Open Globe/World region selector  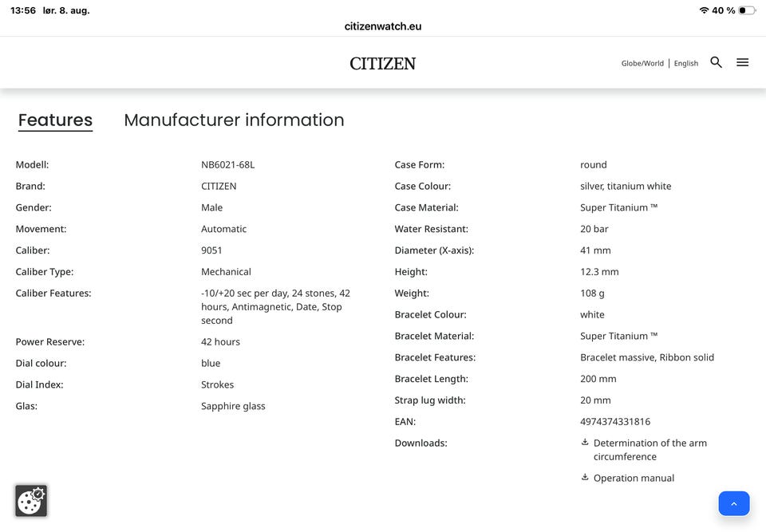(642, 64)
